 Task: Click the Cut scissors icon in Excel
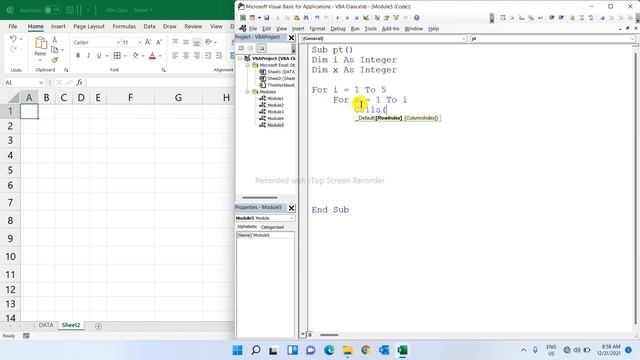[54, 40]
